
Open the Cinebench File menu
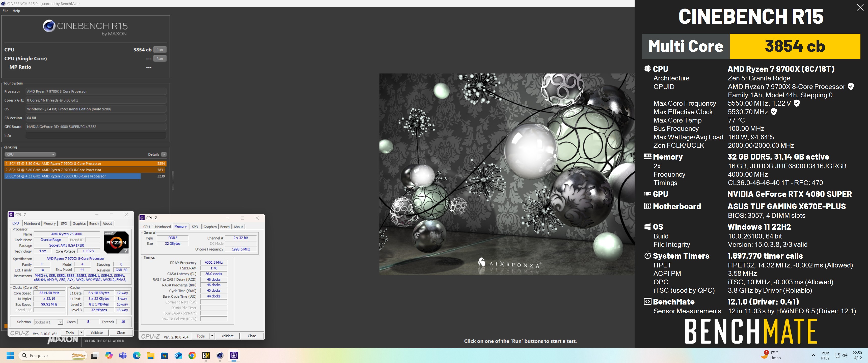pos(5,11)
